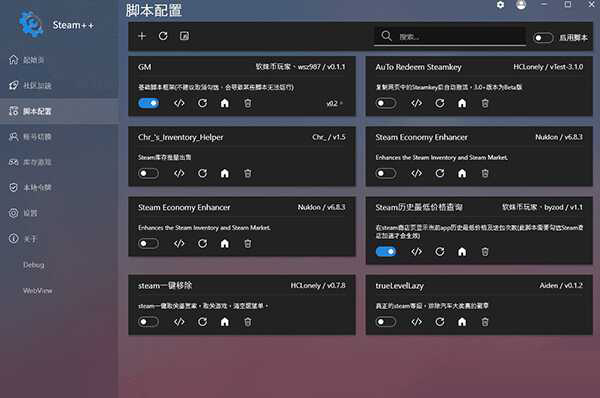The height and width of the screenshot is (398, 600).
Task: Open the GM script homepage
Action: (x=225, y=103)
